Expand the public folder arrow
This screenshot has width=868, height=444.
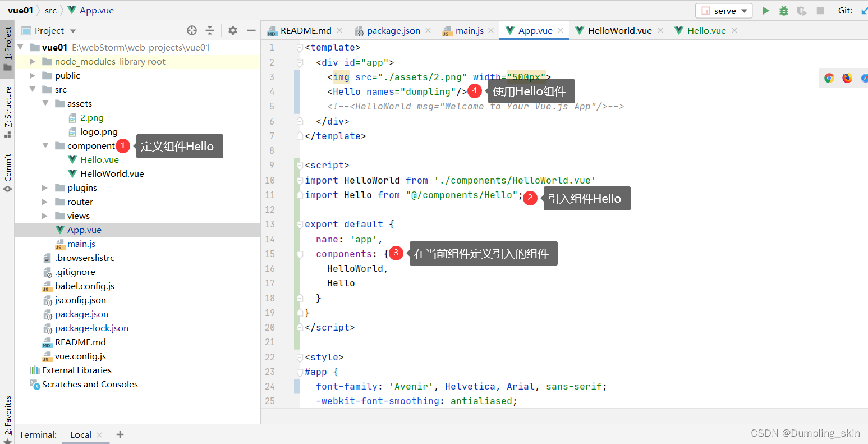(x=33, y=75)
